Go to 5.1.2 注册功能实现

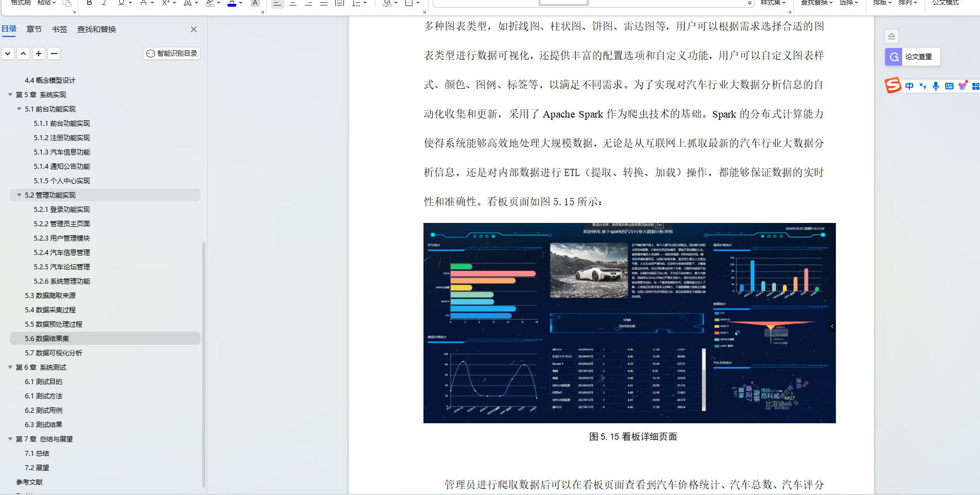tap(62, 138)
